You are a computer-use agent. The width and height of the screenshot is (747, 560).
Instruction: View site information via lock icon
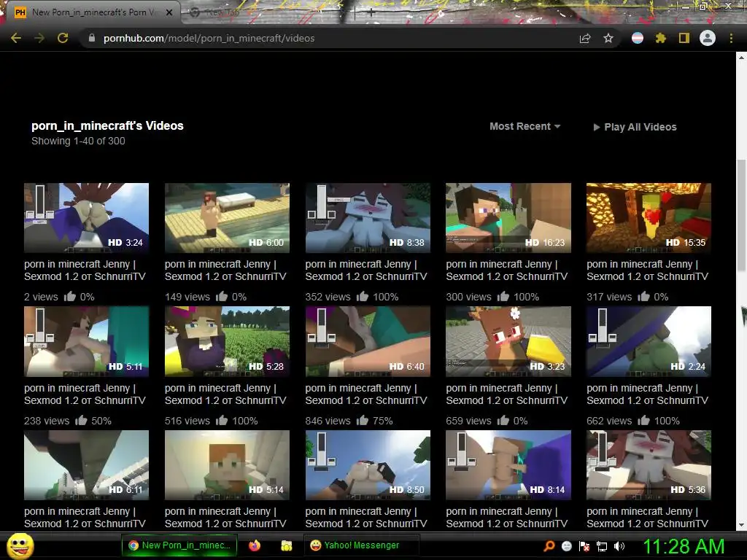click(x=92, y=38)
